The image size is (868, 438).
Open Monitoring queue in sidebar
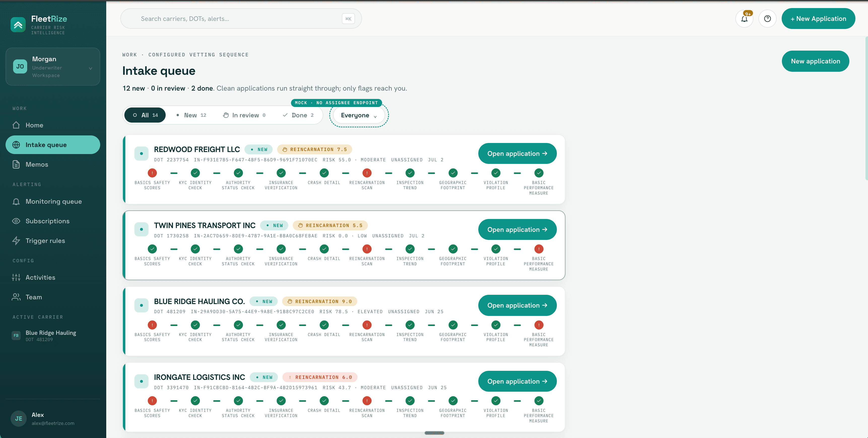point(53,201)
